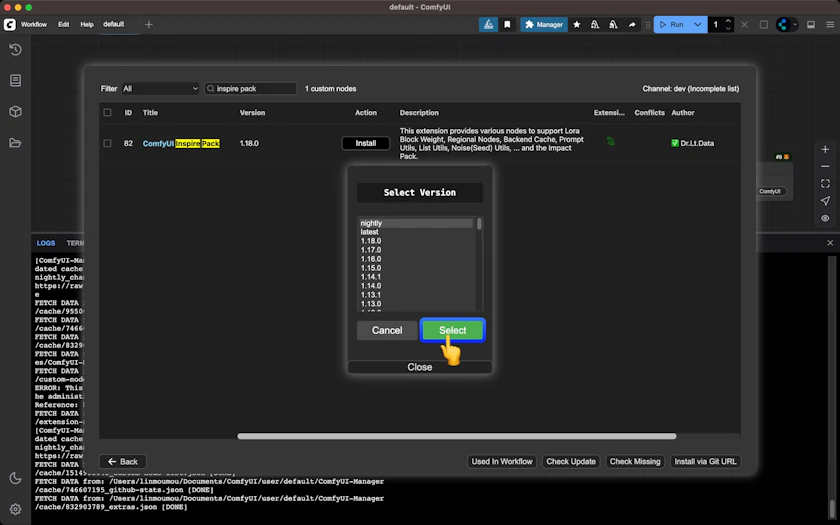Click the clear queue square icon

click(x=763, y=24)
